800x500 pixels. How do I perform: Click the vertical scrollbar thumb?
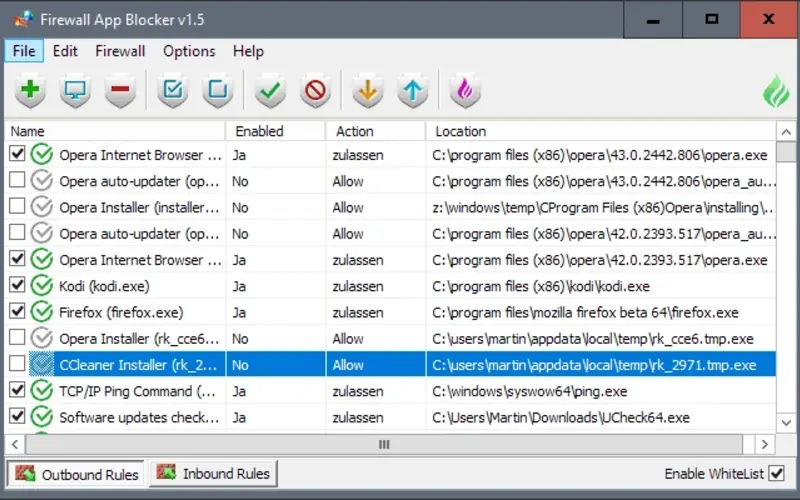pyautogui.click(x=786, y=152)
